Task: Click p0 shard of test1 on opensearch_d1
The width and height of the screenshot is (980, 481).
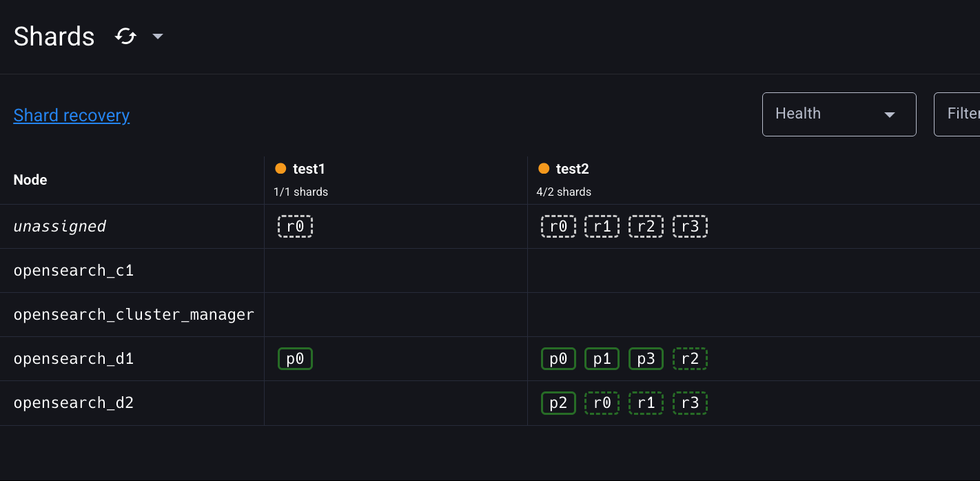Action: click(x=295, y=359)
